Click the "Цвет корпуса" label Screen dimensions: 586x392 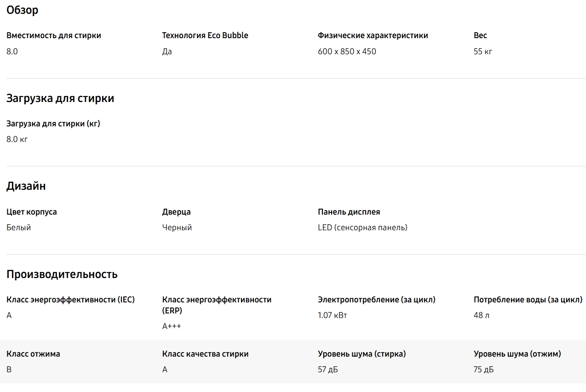click(x=32, y=212)
